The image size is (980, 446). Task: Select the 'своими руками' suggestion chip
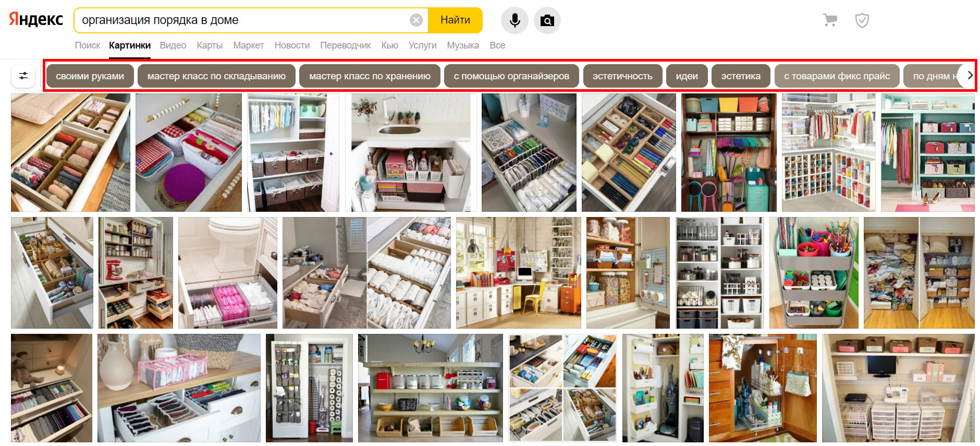click(x=90, y=76)
